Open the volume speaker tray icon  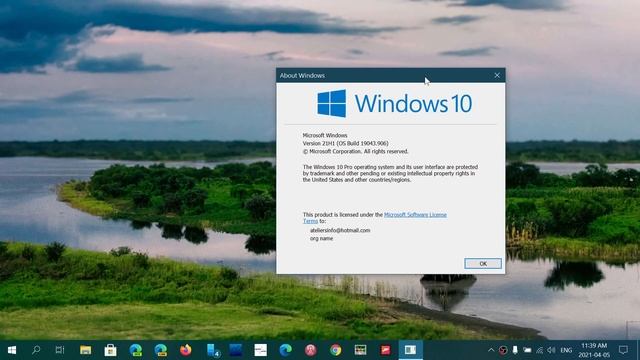[x=551, y=350]
